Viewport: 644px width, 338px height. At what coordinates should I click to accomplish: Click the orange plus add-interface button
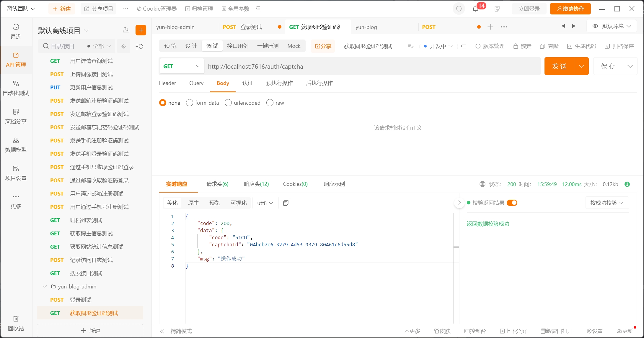point(141,30)
